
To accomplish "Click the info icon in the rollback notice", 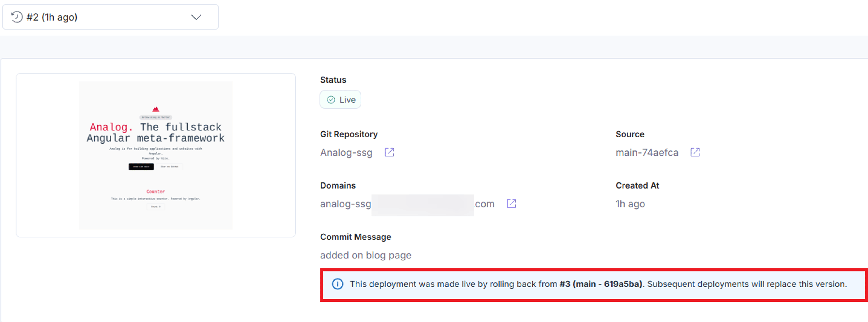I will tap(338, 284).
